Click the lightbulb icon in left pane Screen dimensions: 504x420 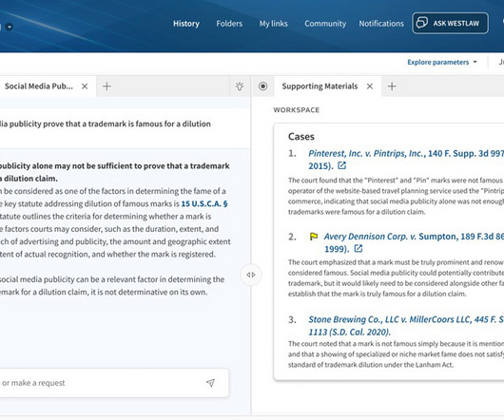click(240, 86)
